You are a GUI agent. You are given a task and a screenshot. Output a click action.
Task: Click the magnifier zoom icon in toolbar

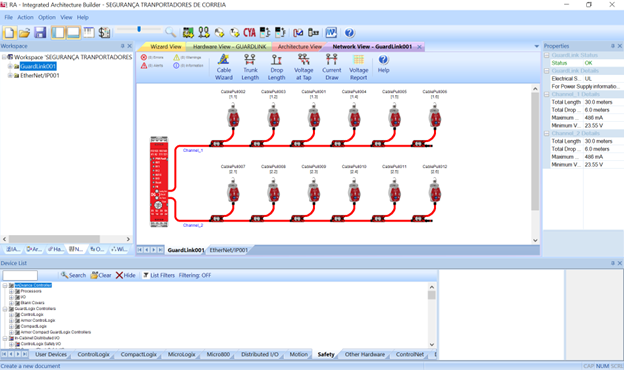[x=171, y=32]
